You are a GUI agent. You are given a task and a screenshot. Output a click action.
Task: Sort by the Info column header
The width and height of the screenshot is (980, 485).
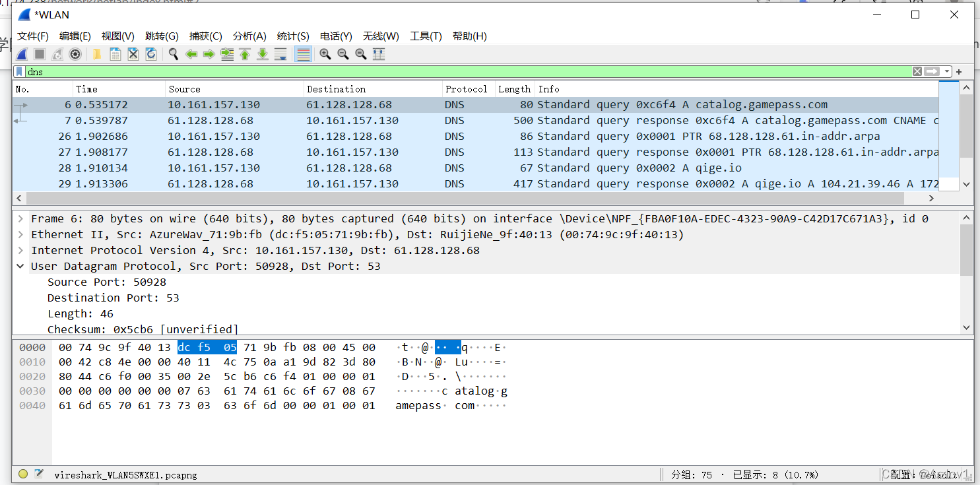pyautogui.click(x=736, y=89)
